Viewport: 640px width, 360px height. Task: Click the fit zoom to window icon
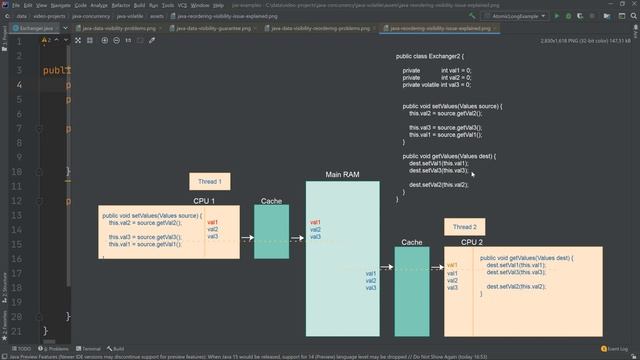pyautogui.click(x=140, y=40)
